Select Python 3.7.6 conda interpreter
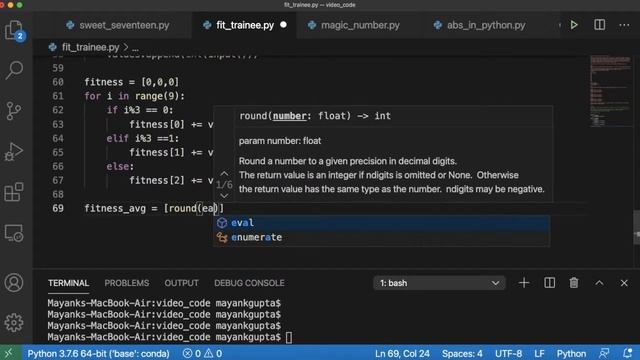640x360 pixels. point(98,353)
